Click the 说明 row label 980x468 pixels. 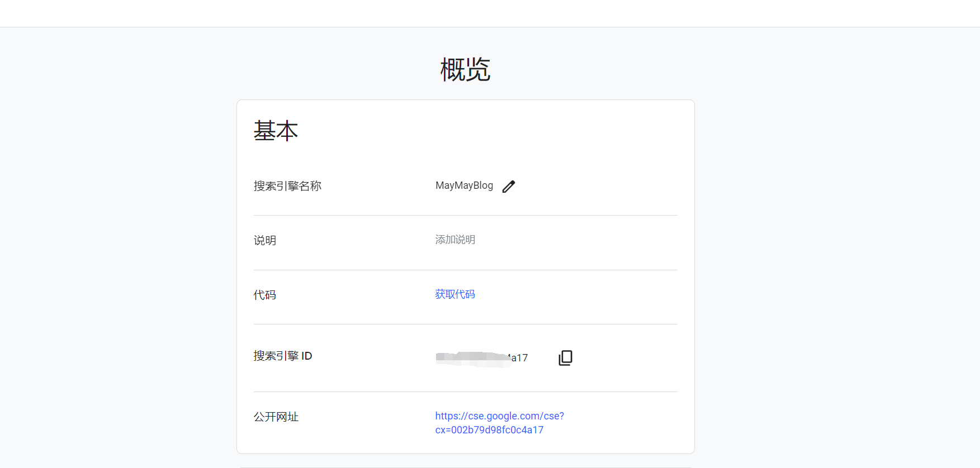(x=265, y=240)
